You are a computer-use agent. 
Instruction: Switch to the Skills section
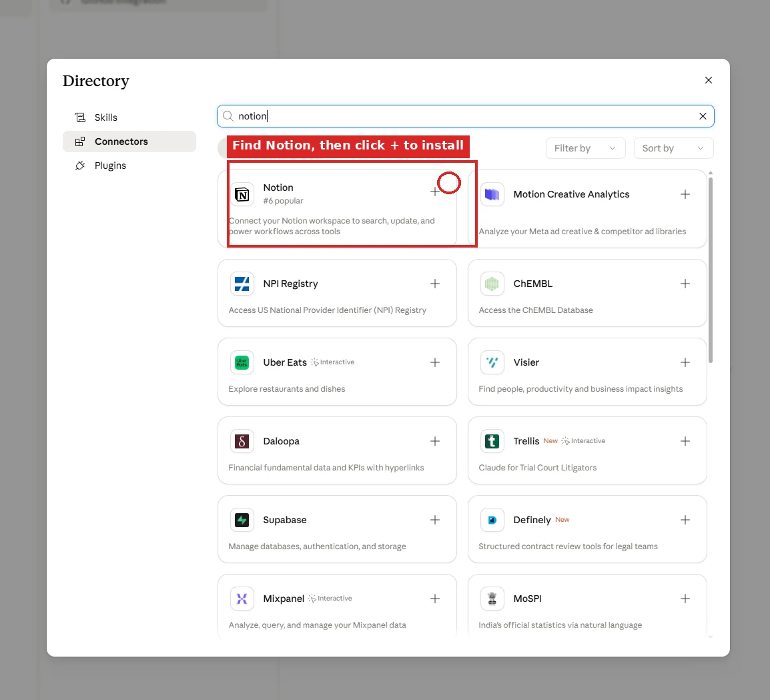tap(129, 117)
